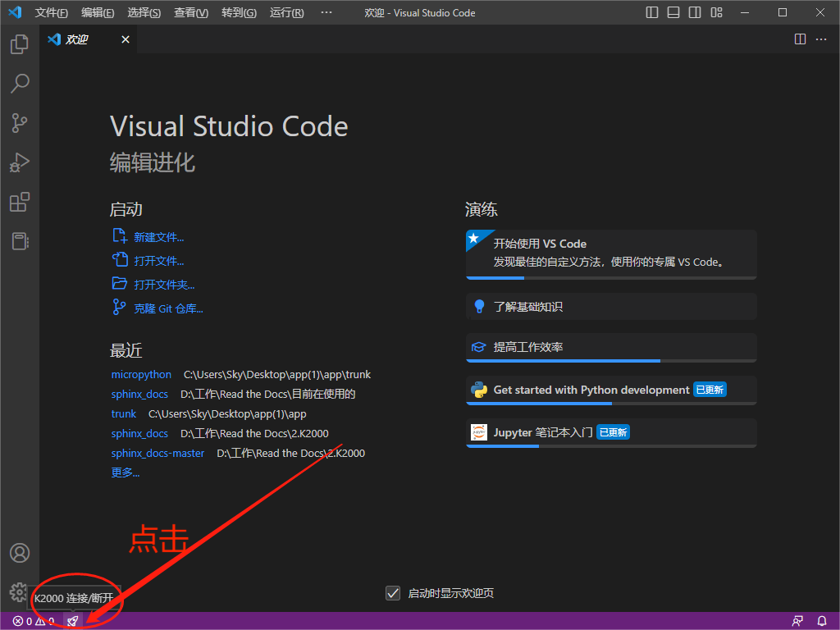
Task: Click the VS Code logo in title bar
Action: click(x=15, y=11)
